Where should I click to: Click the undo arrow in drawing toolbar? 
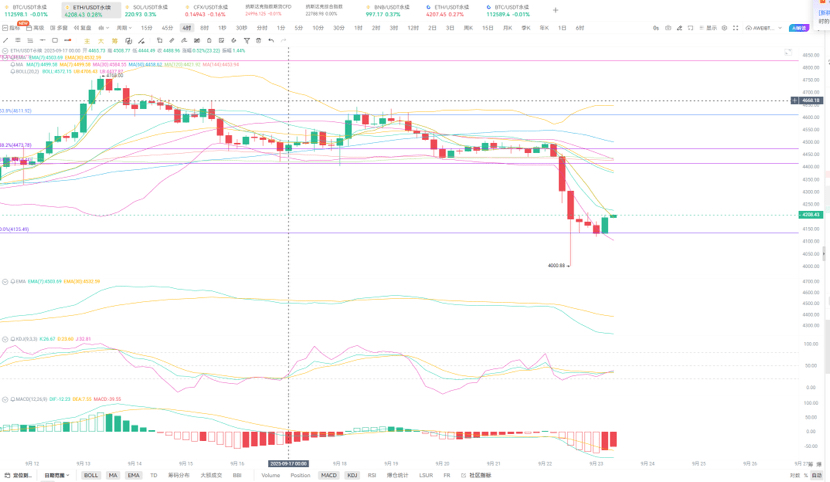click(x=271, y=41)
